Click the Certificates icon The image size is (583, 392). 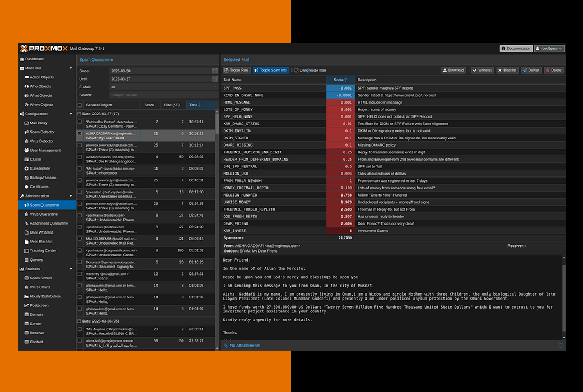point(26,187)
